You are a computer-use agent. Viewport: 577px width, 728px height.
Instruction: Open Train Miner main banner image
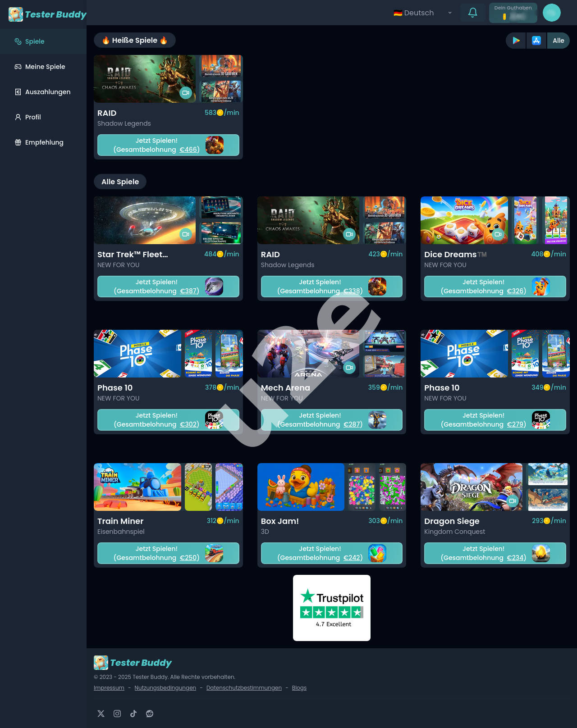click(x=137, y=487)
